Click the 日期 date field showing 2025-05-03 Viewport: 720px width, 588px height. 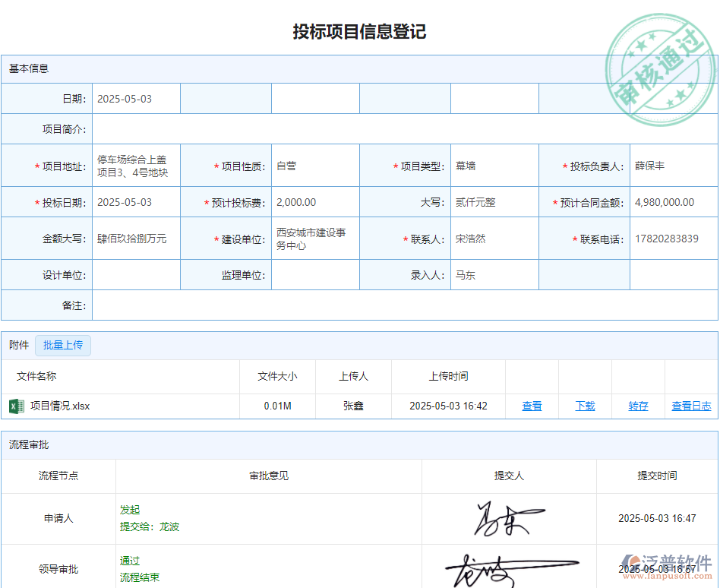(136, 98)
